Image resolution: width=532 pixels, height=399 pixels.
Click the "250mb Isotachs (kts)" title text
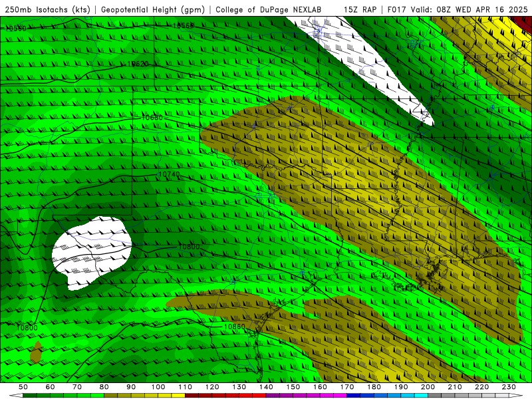point(47,9)
